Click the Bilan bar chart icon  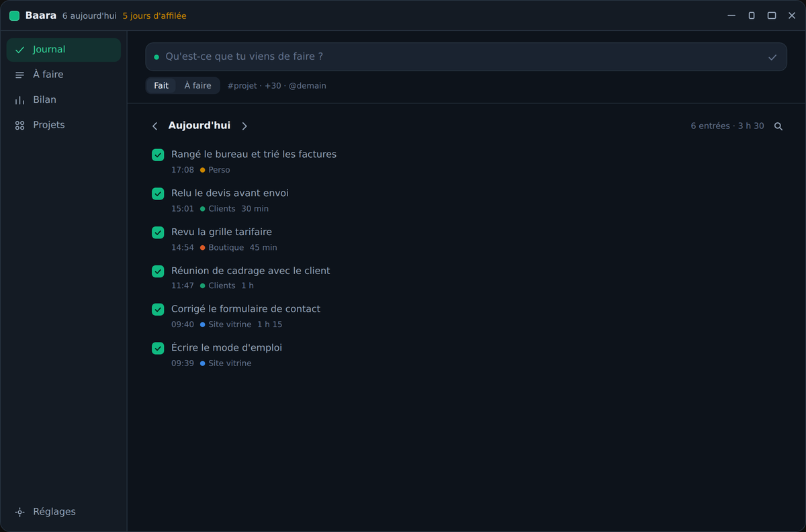pyautogui.click(x=19, y=100)
